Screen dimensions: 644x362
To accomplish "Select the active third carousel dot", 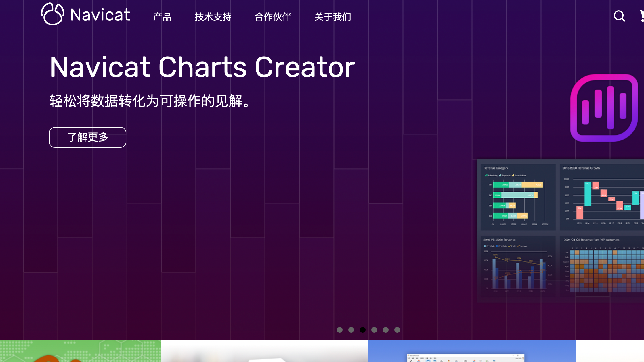I will pos(363,330).
